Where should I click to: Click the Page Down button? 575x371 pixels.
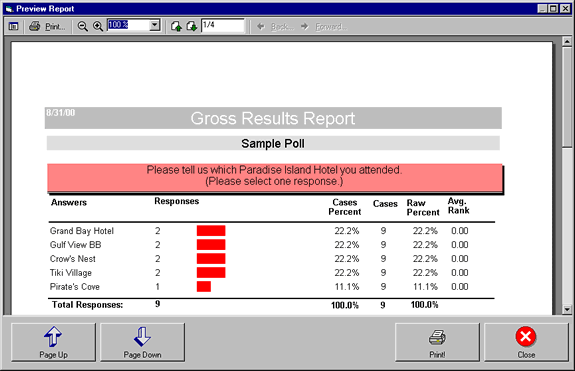click(x=142, y=342)
